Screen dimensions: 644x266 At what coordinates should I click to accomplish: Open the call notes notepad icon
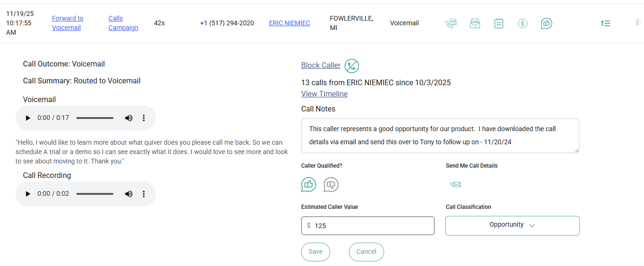[x=499, y=23]
